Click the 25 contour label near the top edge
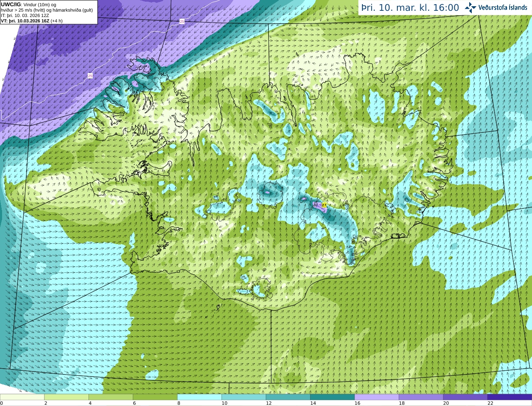The image size is (532, 406). click(x=182, y=21)
